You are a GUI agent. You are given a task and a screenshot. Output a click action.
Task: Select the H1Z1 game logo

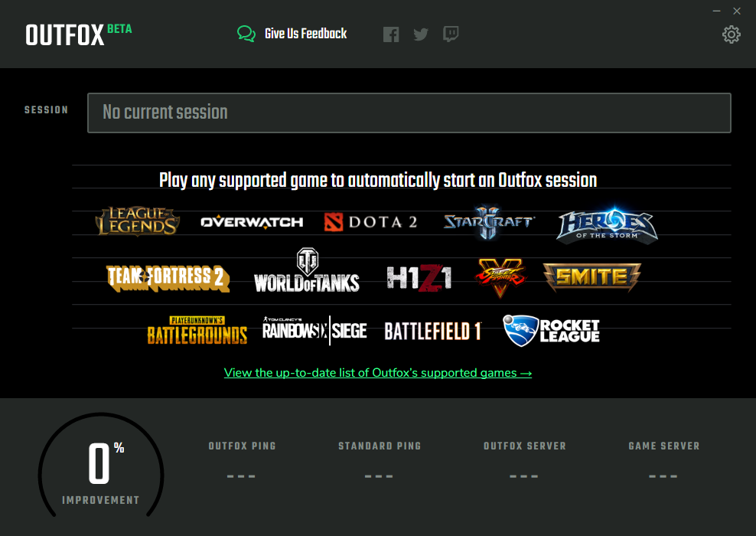point(419,277)
